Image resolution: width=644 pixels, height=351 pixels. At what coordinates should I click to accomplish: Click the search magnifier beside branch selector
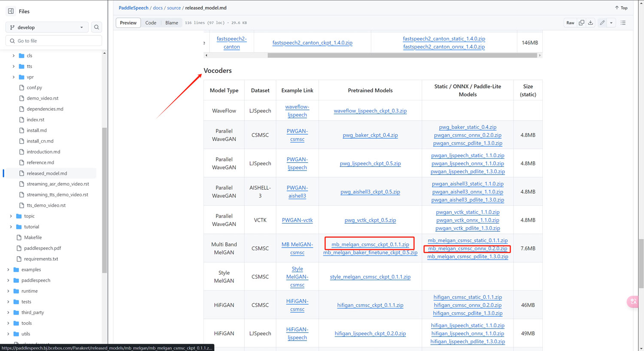97,27
